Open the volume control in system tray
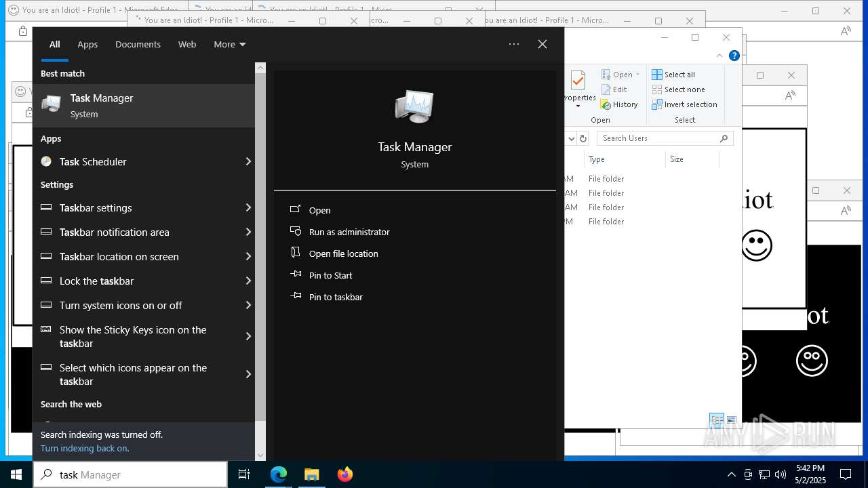Image resolution: width=868 pixels, height=488 pixels. point(781,474)
